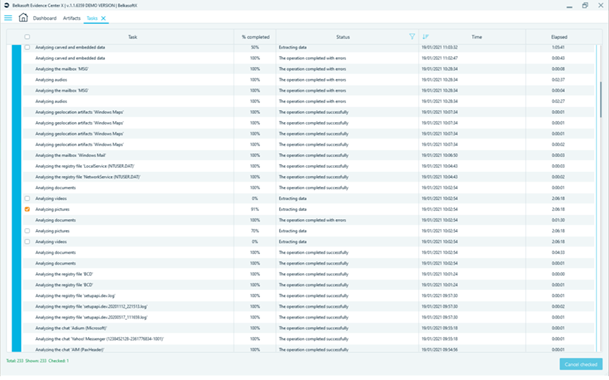609x380 pixels.
Task: Restore down the Belkasoft window
Action: pos(585,5)
